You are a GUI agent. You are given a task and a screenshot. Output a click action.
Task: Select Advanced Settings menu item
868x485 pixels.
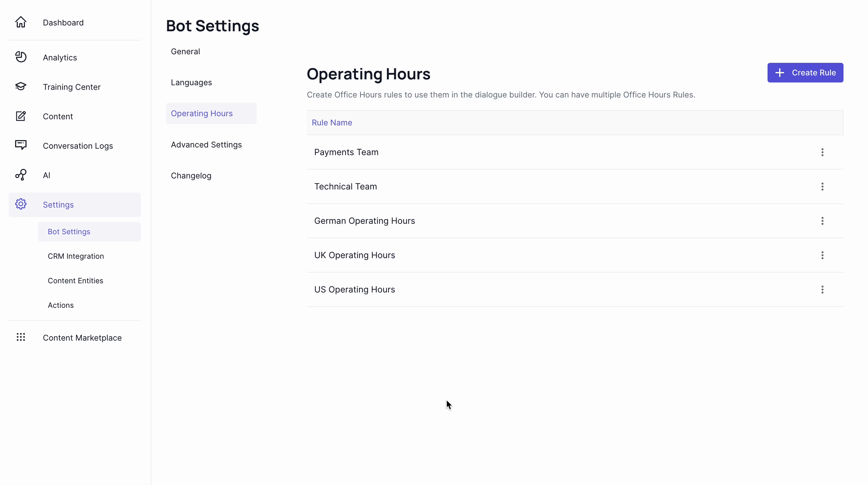(x=206, y=144)
